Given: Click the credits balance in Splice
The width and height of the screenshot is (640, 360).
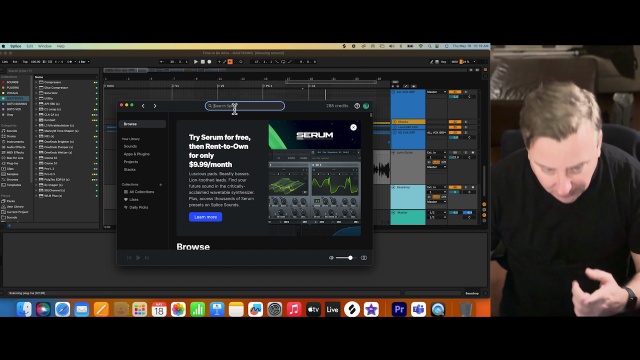Looking at the screenshot, I should (x=337, y=106).
